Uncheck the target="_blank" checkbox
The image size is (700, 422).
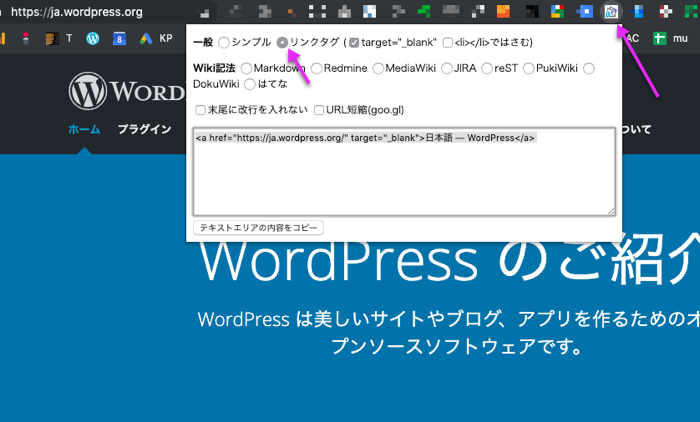pos(354,43)
